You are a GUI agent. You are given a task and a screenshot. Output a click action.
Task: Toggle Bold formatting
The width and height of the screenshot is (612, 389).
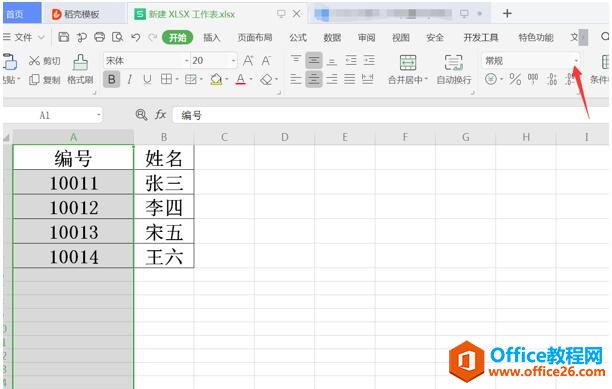click(112, 80)
